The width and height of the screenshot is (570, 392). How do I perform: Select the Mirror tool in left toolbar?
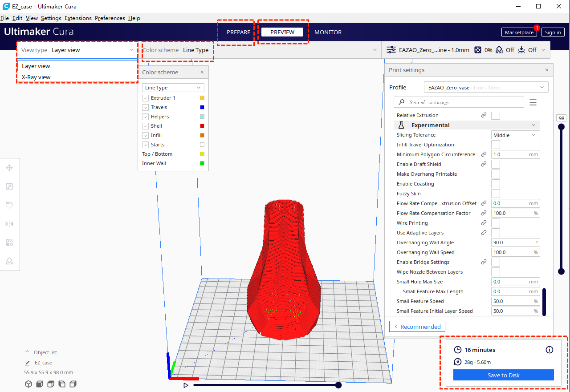click(9, 224)
